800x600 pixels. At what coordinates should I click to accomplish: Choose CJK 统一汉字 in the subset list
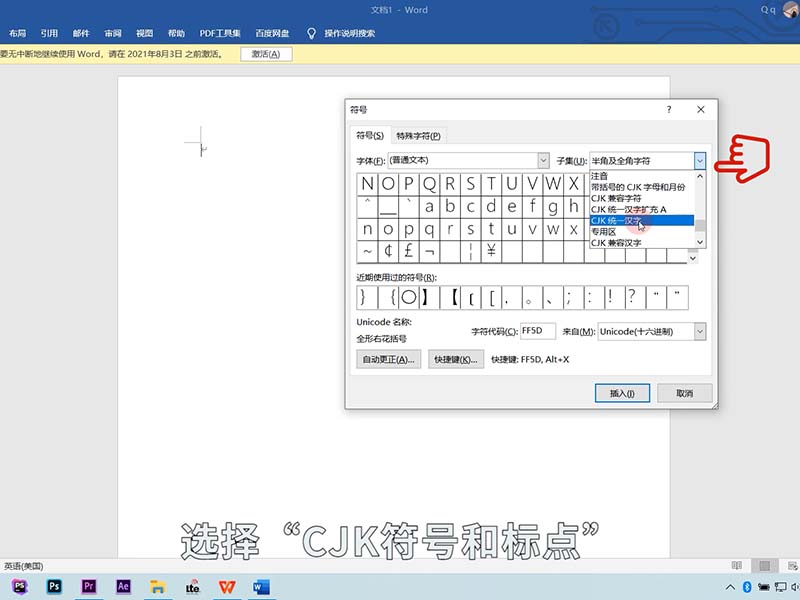(x=642, y=220)
